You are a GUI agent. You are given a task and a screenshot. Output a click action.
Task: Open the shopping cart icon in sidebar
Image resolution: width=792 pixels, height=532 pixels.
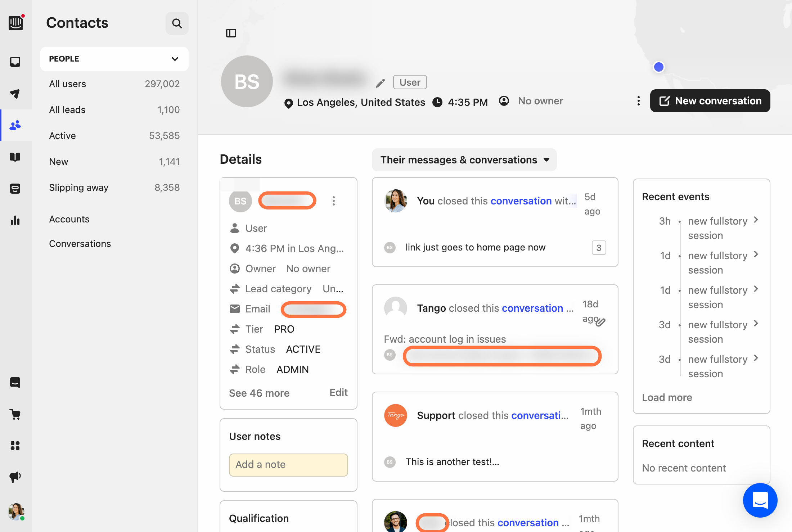tap(15, 414)
